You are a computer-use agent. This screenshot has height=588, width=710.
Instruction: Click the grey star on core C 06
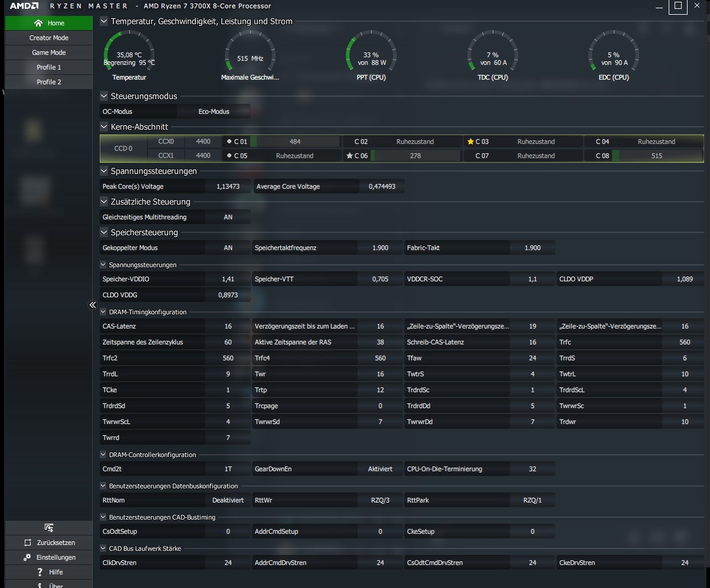click(x=349, y=156)
